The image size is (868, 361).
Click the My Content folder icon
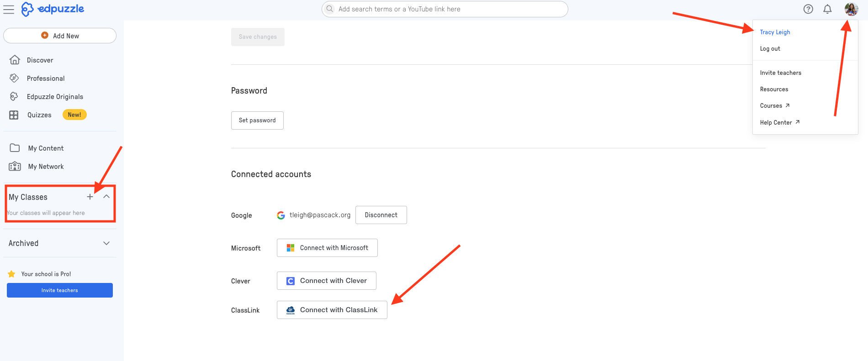[15, 148]
